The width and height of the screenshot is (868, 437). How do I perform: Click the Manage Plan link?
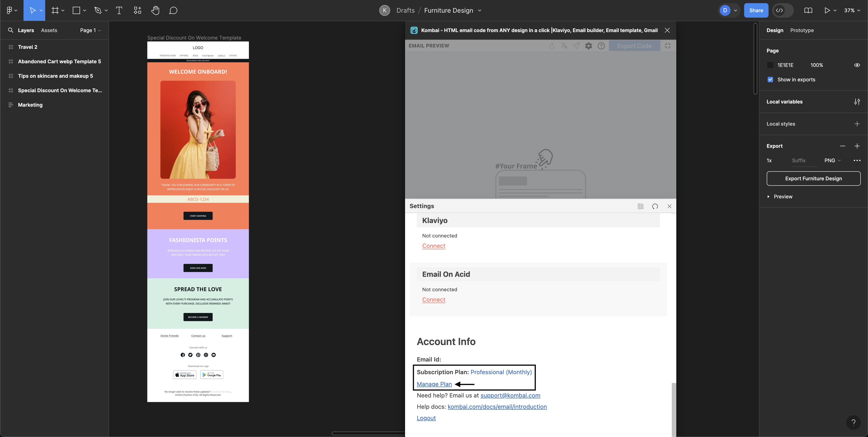point(434,384)
